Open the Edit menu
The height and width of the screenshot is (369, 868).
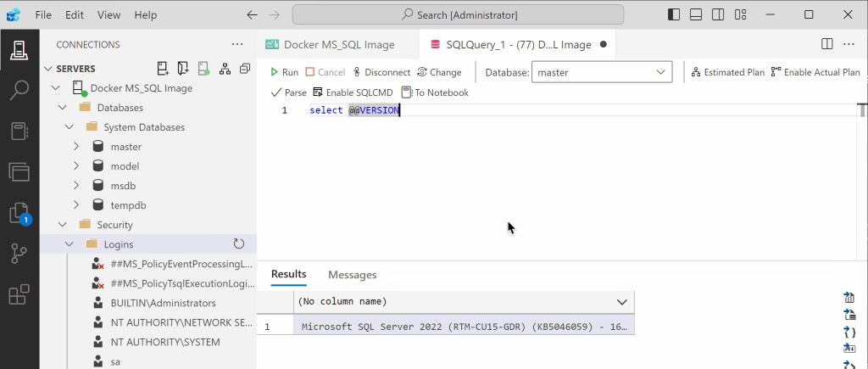[x=75, y=15]
